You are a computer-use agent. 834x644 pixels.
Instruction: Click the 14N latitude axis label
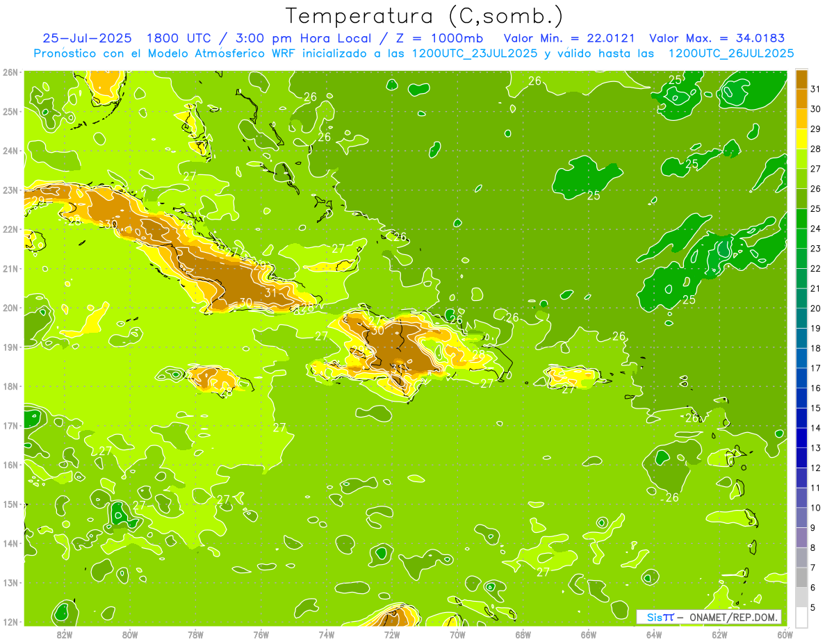(x=11, y=543)
